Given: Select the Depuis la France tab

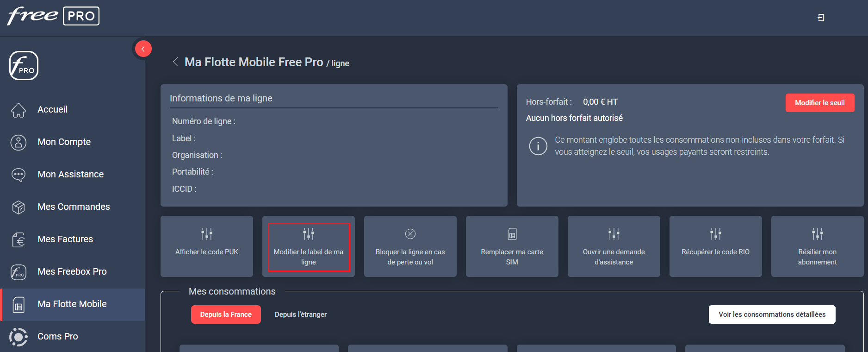Looking at the screenshot, I should (x=226, y=314).
